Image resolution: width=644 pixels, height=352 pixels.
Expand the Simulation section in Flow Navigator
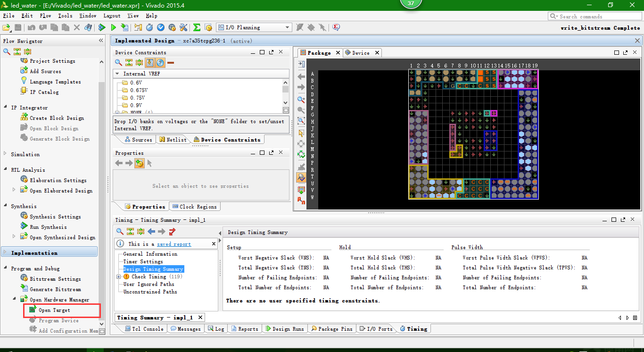pyautogui.click(x=5, y=154)
